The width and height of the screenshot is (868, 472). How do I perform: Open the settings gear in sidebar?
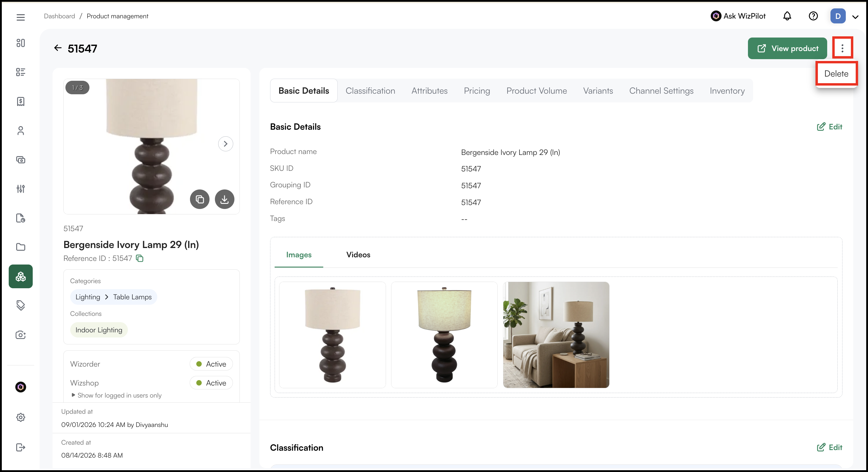point(20,417)
